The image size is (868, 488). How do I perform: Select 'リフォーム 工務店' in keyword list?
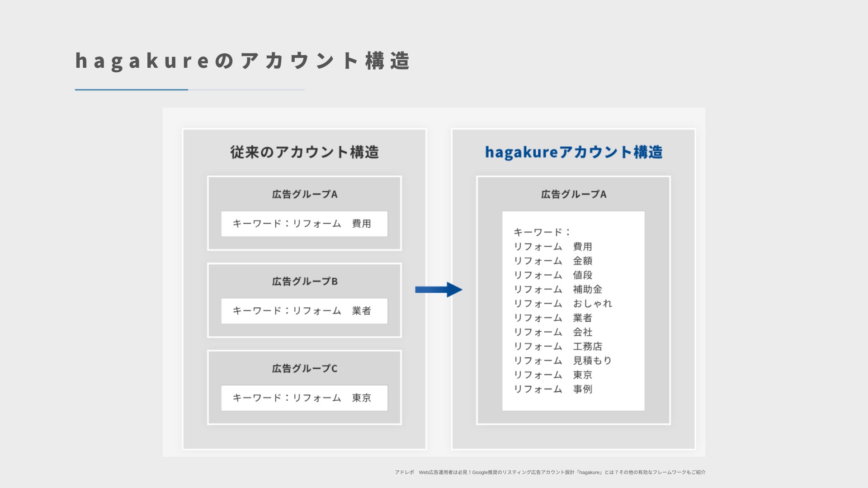coord(558,347)
